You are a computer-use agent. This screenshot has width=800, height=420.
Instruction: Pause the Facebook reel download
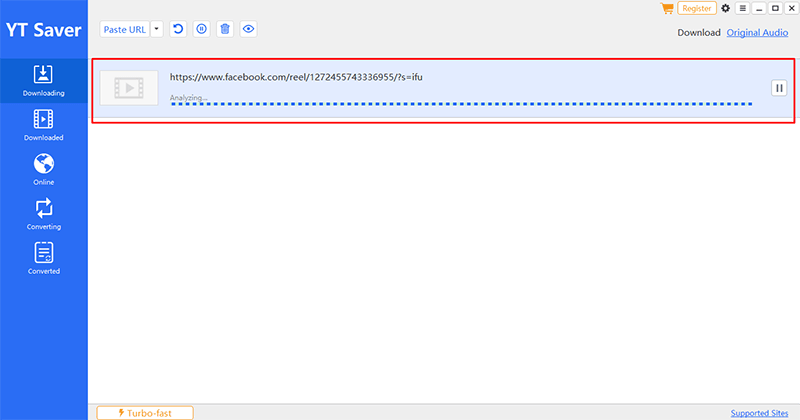779,88
